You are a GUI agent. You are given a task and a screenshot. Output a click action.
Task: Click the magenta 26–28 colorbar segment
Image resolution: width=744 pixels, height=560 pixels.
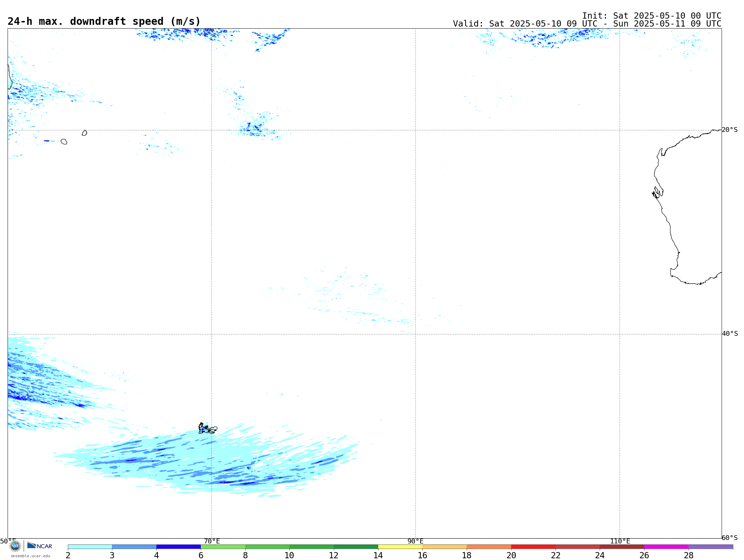tap(666, 547)
